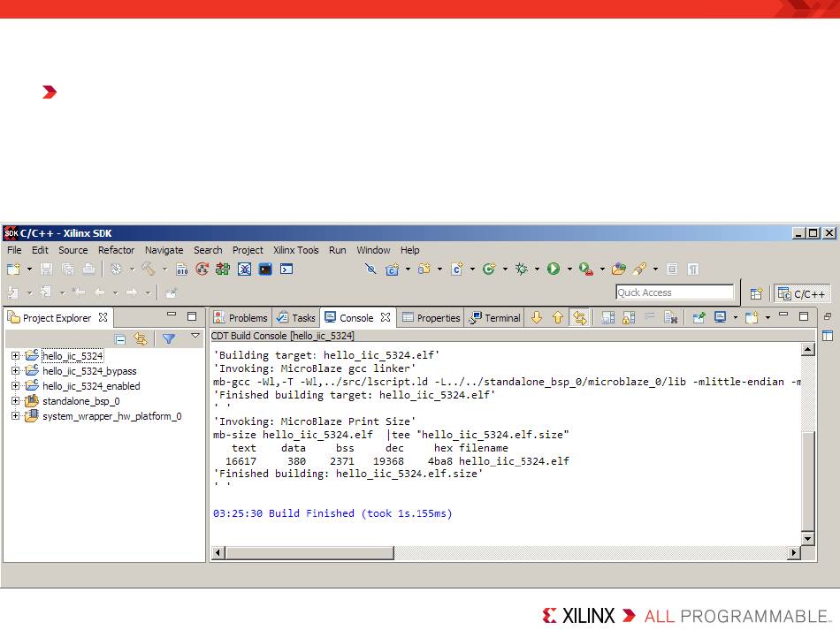The image size is (840, 630).
Task: Switch to the Tasks tab
Action: pos(296,318)
